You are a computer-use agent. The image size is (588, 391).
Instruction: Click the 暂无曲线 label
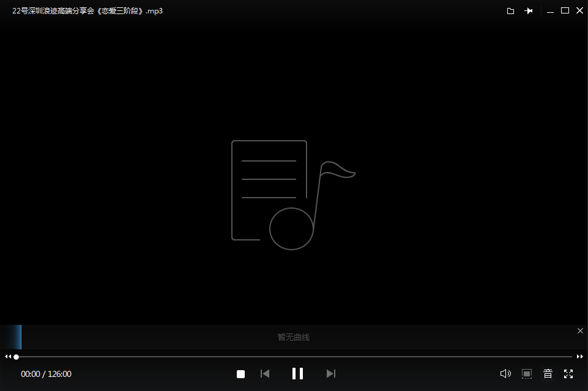pyautogui.click(x=294, y=337)
